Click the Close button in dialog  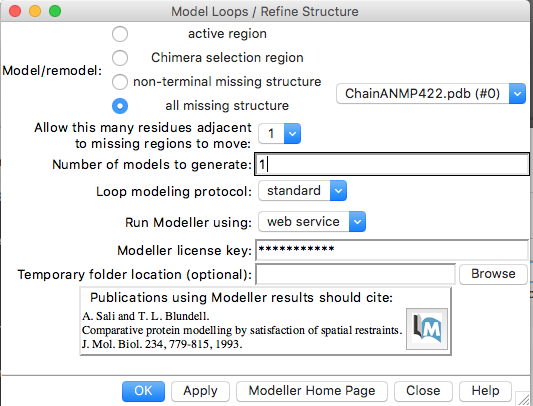click(x=423, y=391)
